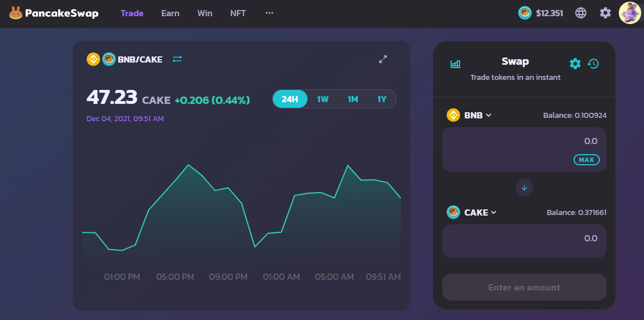This screenshot has width=644, height=320.
Task: Click the swap direction down-arrow button
Action: click(x=524, y=188)
